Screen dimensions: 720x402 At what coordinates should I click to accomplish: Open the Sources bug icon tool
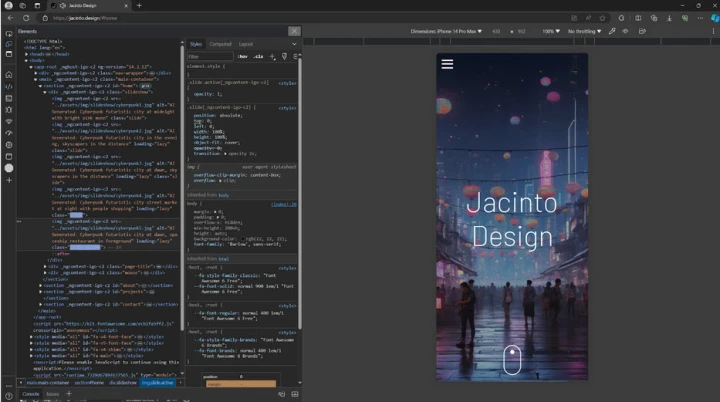(9, 110)
